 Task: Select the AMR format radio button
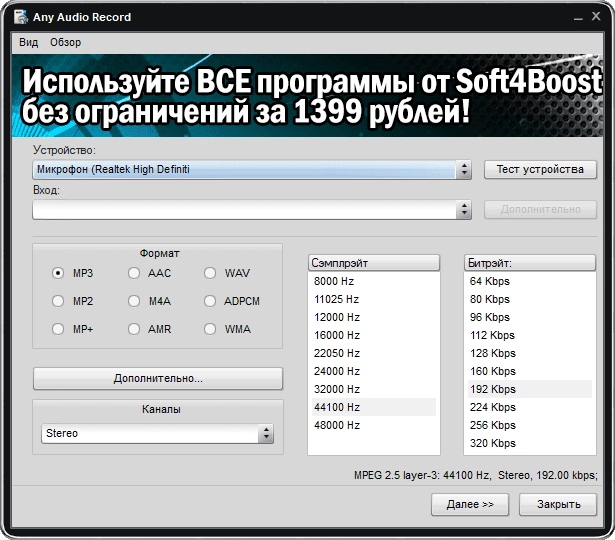(x=134, y=329)
